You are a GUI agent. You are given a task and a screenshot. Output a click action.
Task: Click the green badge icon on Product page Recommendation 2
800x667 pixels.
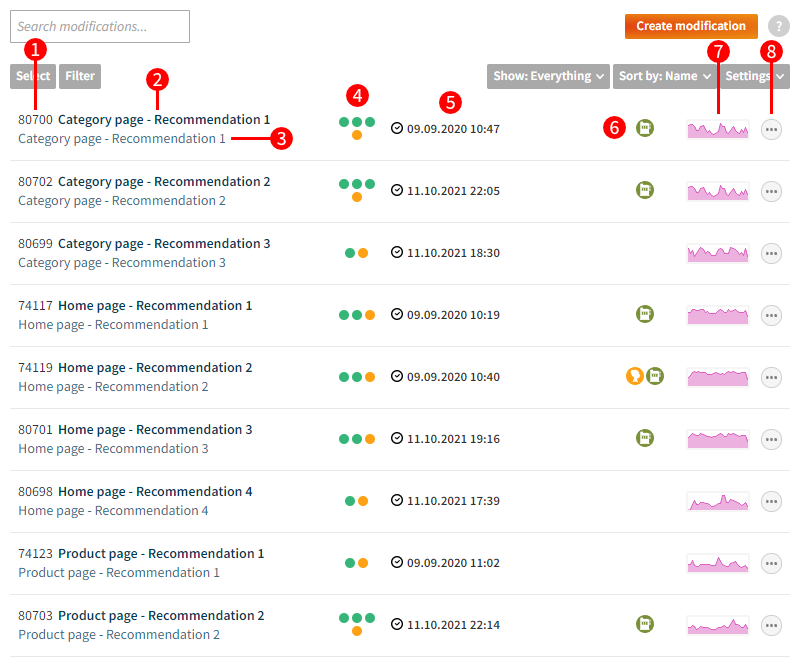click(645, 624)
